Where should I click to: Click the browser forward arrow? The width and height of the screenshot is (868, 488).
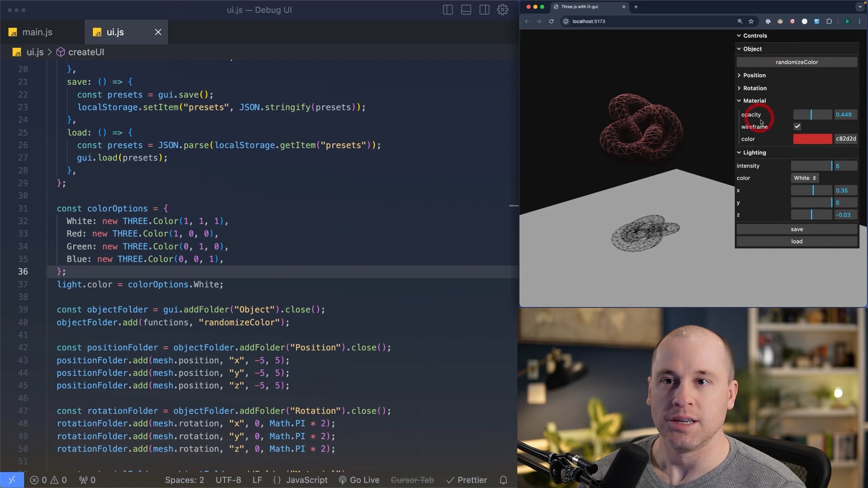tap(539, 21)
